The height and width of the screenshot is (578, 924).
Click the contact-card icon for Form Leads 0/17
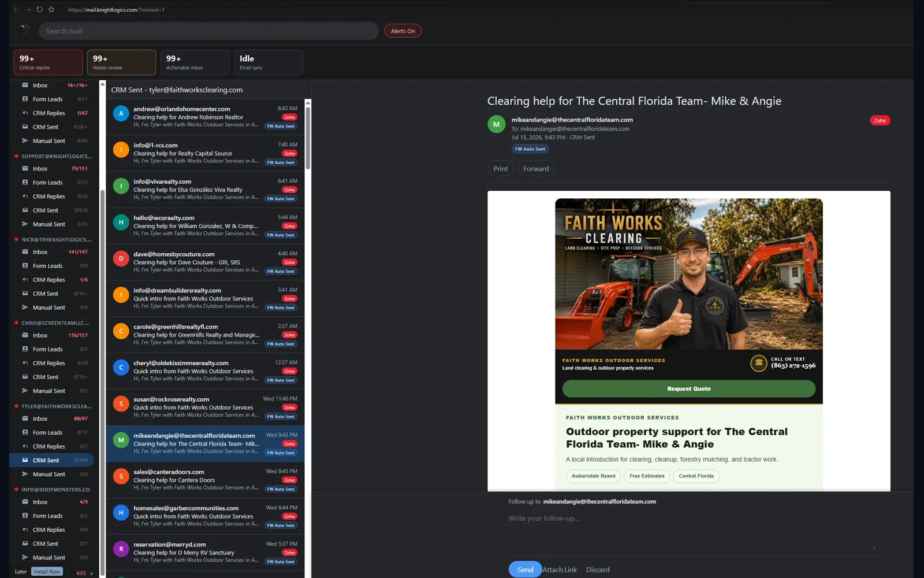pos(25,432)
